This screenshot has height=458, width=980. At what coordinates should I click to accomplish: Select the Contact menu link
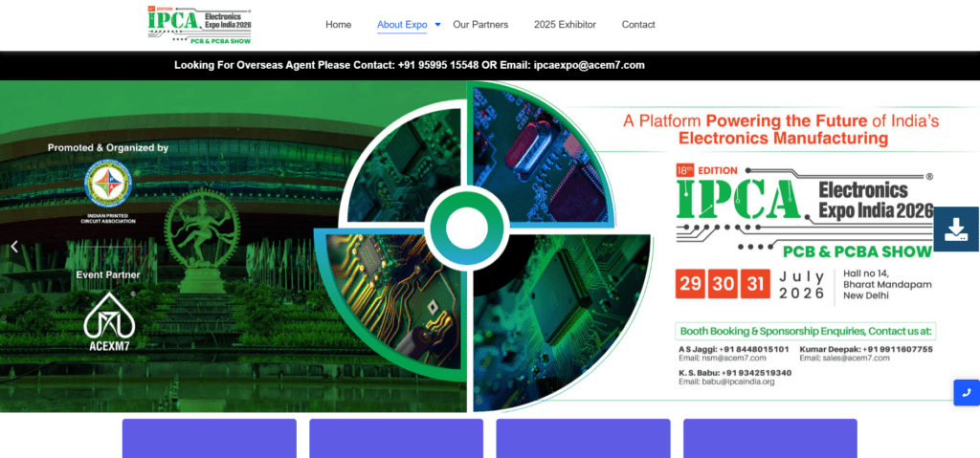[x=638, y=25]
